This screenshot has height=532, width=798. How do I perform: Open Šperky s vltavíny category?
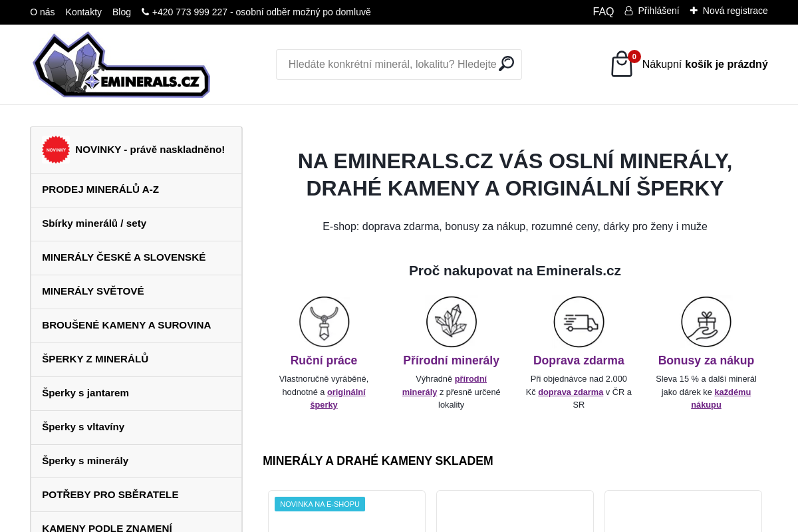136,428
